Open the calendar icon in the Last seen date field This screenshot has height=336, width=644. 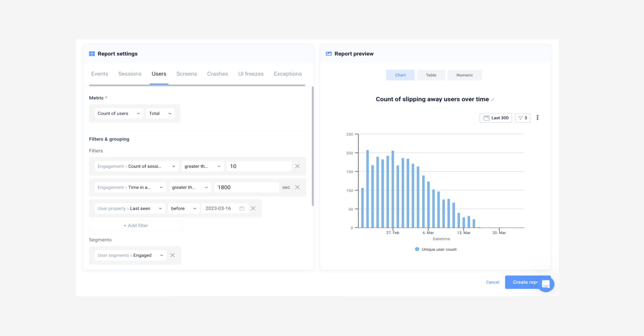pos(242,208)
